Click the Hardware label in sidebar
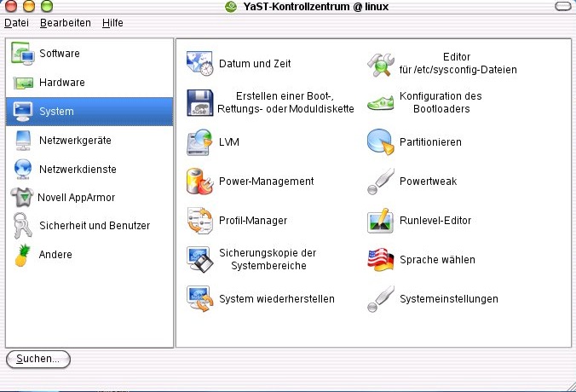 (x=62, y=83)
